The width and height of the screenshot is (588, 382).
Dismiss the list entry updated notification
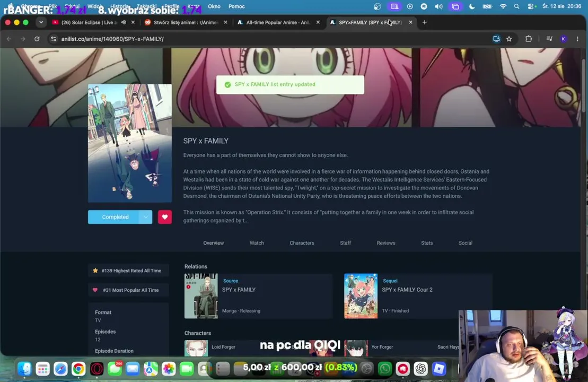click(x=290, y=84)
